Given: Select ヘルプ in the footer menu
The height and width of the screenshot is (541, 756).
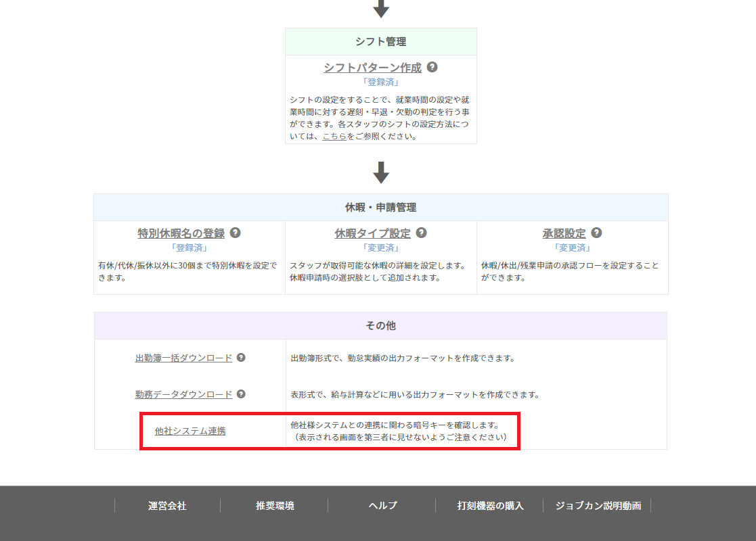Looking at the screenshot, I should coord(382,506).
